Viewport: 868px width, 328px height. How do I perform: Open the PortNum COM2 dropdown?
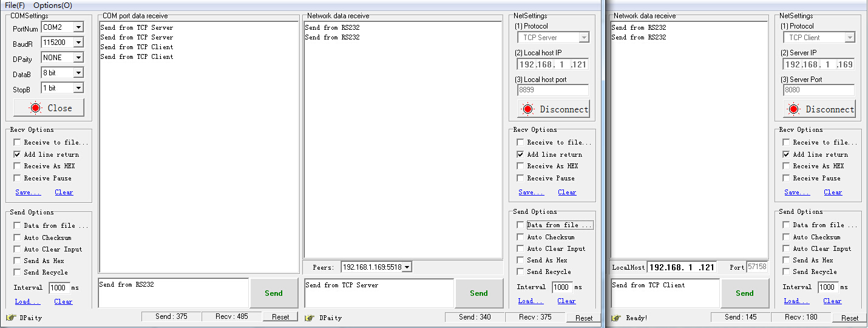tap(78, 27)
